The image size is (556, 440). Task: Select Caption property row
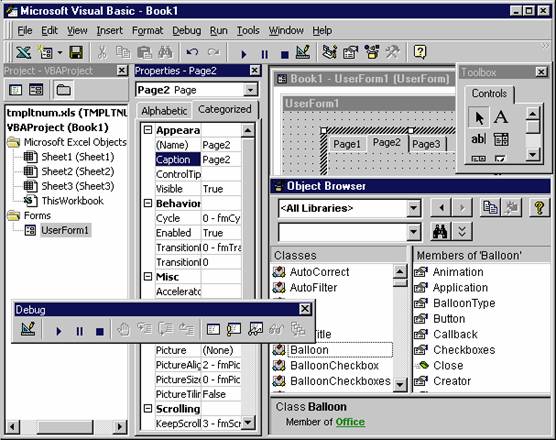(x=198, y=159)
